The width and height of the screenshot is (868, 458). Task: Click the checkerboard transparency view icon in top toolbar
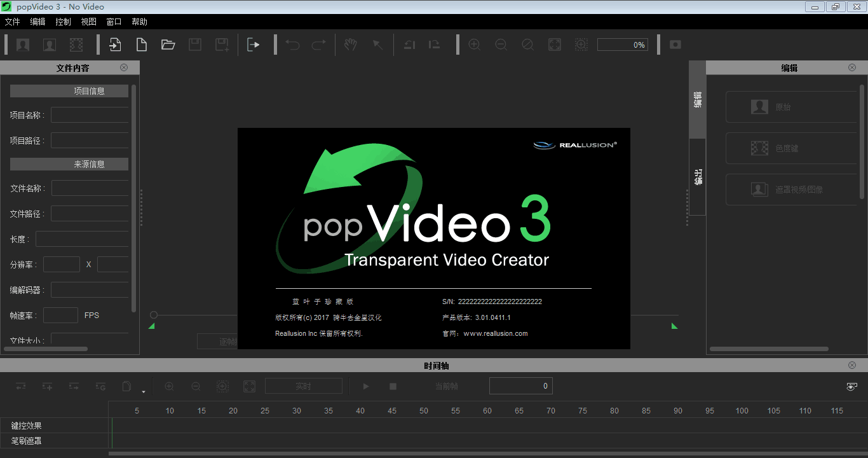pos(76,45)
